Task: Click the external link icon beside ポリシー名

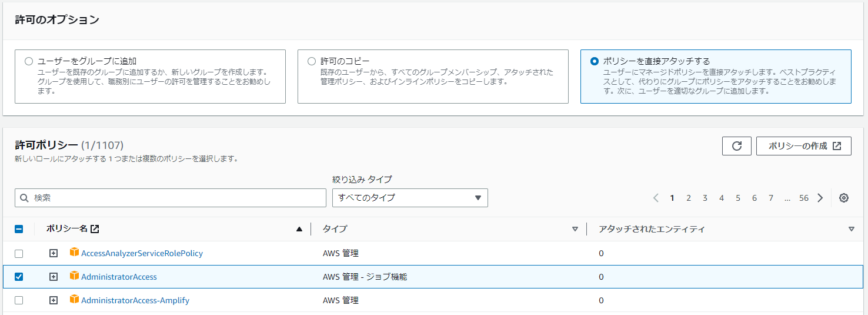Action: pyautogui.click(x=95, y=229)
